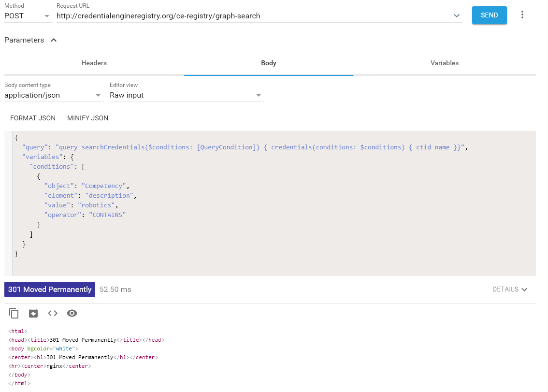This screenshot has width=548, height=392.
Task: Click the "description" element value
Action: pyautogui.click(x=109, y=196)
